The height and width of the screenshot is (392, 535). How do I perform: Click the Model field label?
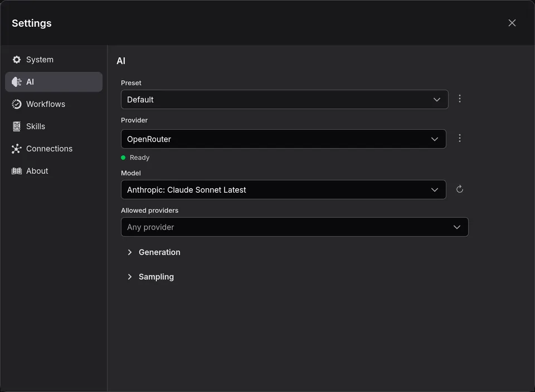point(130,173)
